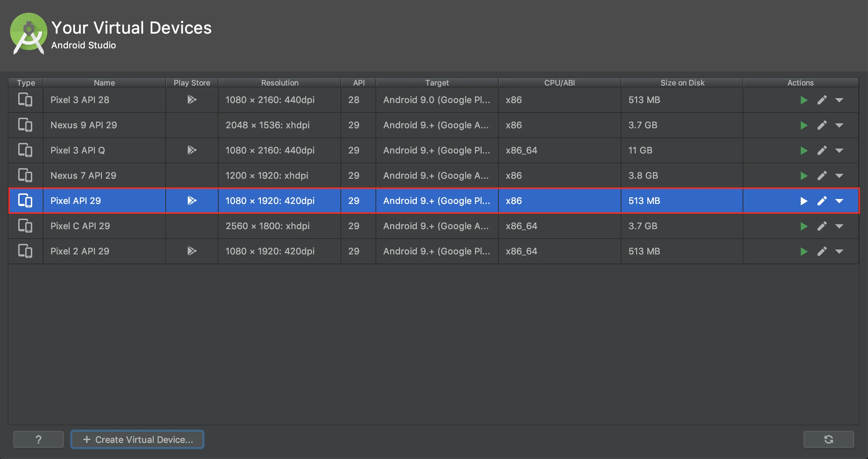The image size is (868, 459).
Task: Launch the Pixel C API 29 emulator
Action: point(804,226)
